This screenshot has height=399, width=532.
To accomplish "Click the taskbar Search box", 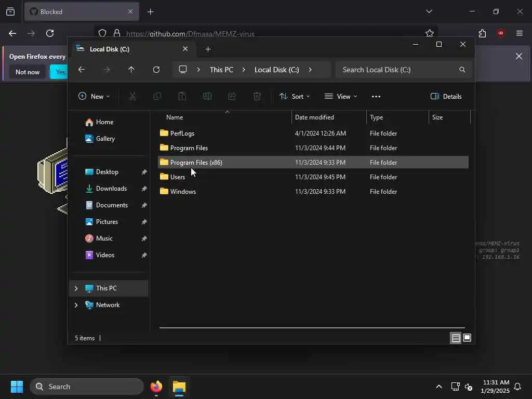I will 87,387.
